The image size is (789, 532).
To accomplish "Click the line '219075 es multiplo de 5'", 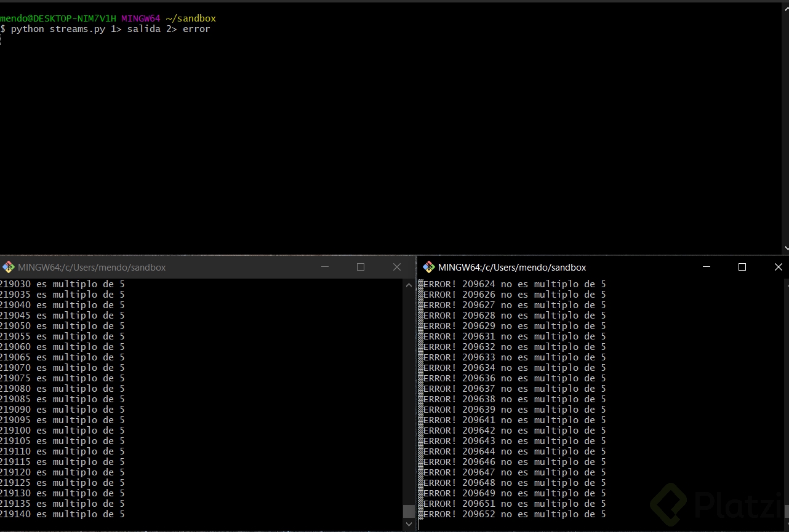I will tap(62, 378).
